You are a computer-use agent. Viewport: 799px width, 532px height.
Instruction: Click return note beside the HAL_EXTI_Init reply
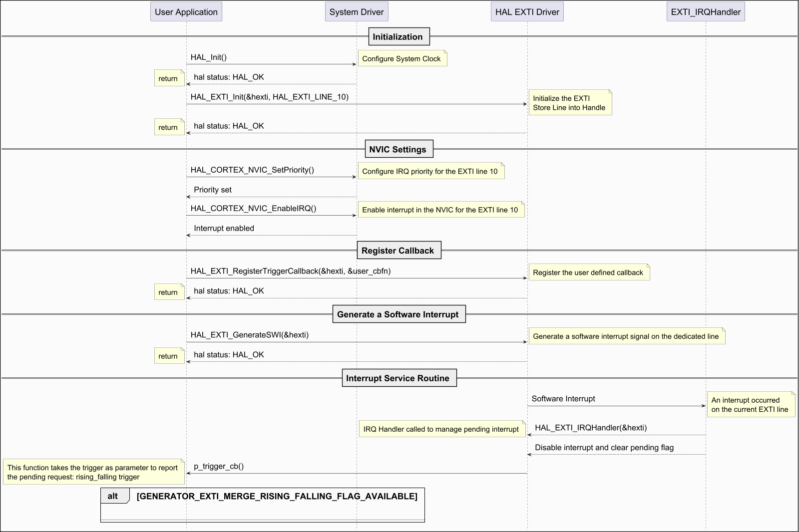pos(169,127)
